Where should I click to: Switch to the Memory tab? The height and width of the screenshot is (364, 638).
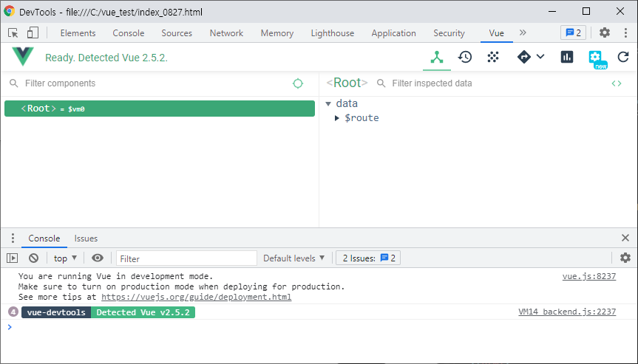277,33
